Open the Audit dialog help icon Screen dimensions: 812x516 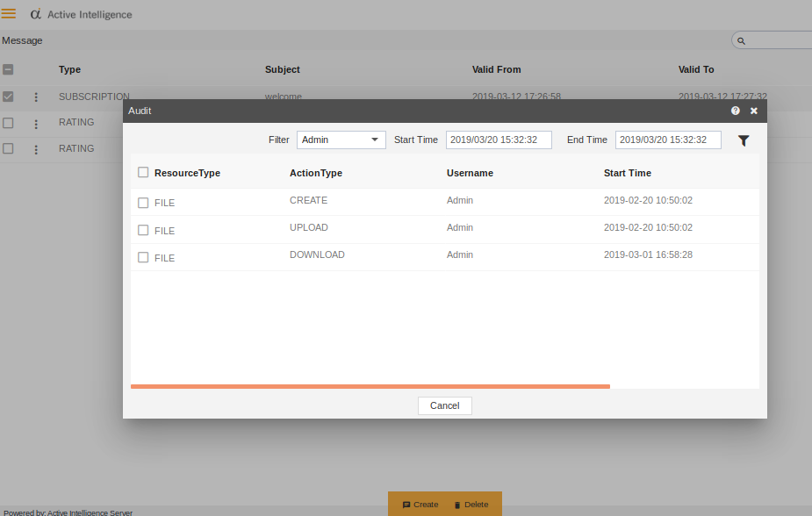pos(736,111)
